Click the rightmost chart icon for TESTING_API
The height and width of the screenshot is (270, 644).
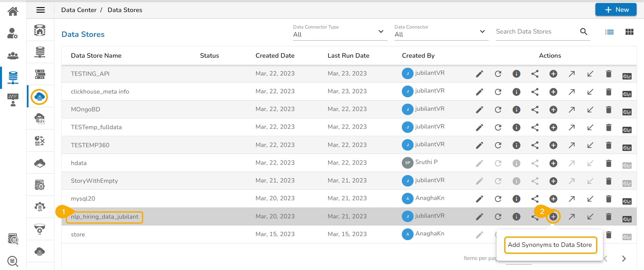[x=627, y=76]
